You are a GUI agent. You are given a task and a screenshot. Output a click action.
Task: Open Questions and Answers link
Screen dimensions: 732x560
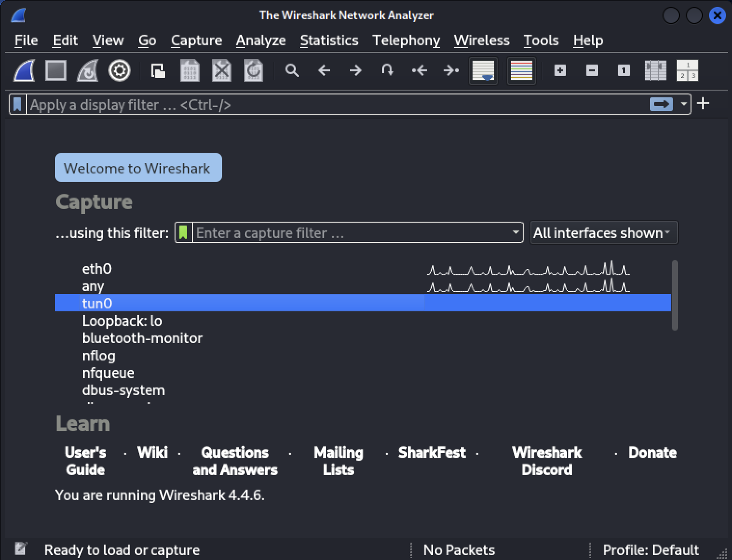[x=235, y=461]
